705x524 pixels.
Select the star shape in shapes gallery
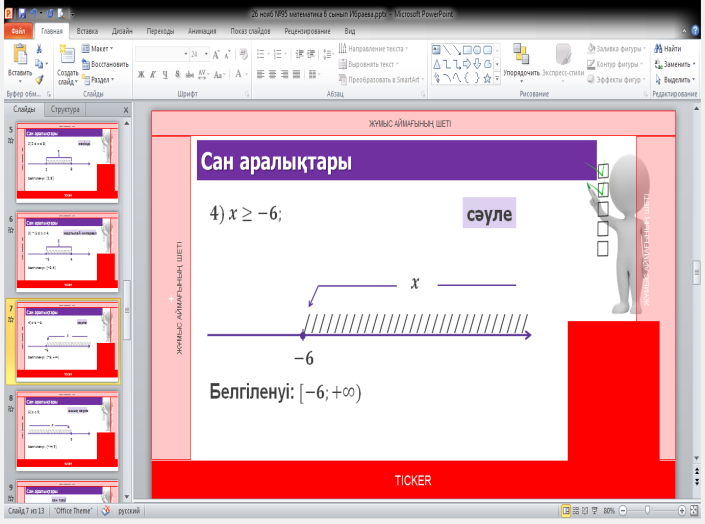point(487,79)
